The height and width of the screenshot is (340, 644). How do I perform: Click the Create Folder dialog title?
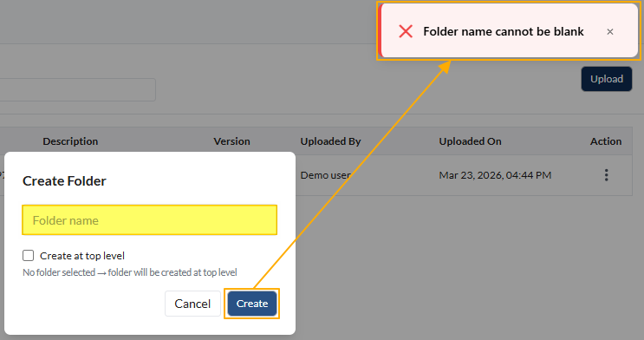click(64, 181)
